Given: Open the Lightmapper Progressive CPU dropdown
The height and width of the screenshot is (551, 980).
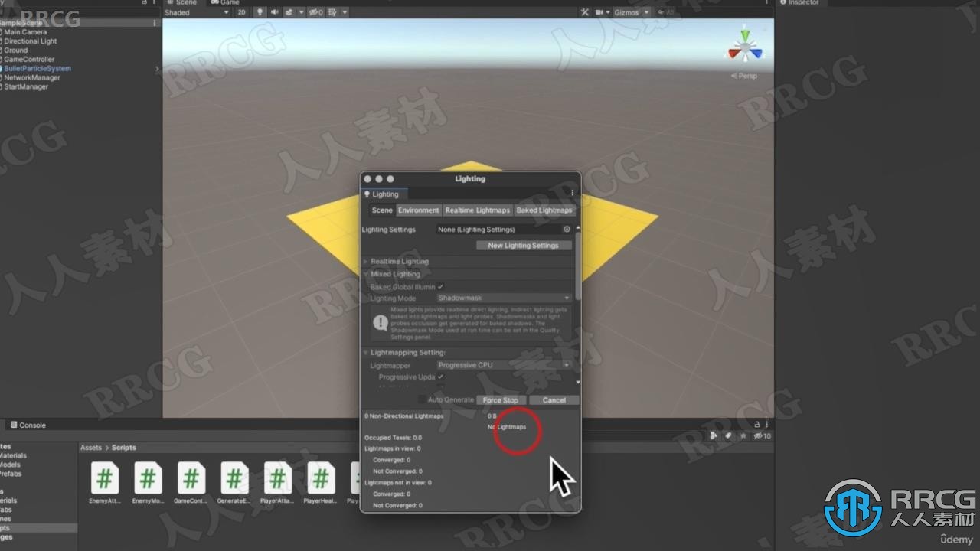Looking at the screenshot, I should pyautogui.click(x=504, y=366).
